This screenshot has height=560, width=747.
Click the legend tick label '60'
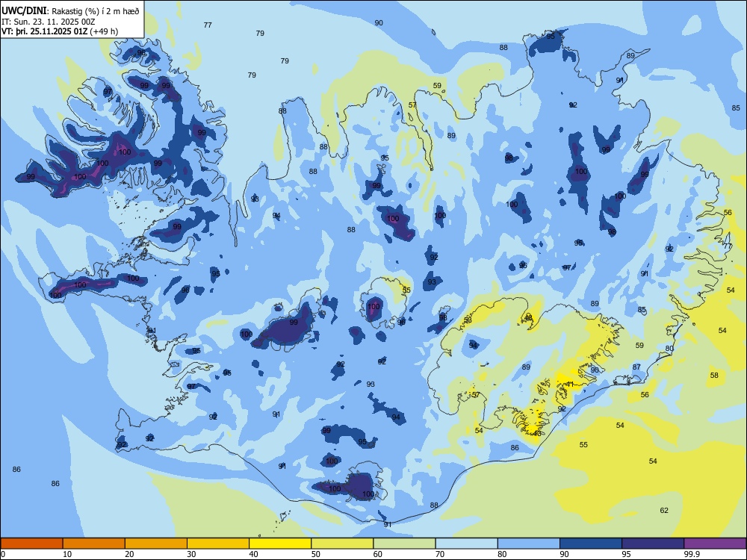coord(378,554)
